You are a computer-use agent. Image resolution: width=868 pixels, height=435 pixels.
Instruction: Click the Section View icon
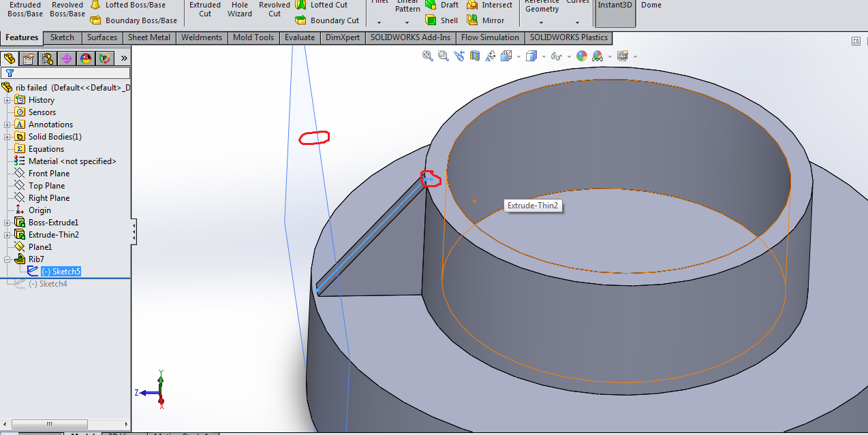coord(476,56)
